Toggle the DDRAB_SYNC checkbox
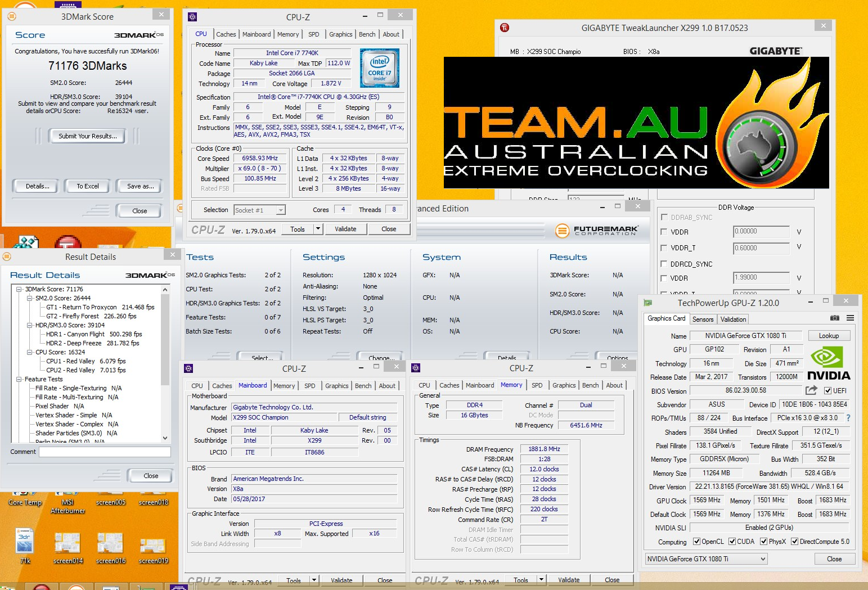The height and width of the screenshot is (590, 868). click(x=664, y=217)
